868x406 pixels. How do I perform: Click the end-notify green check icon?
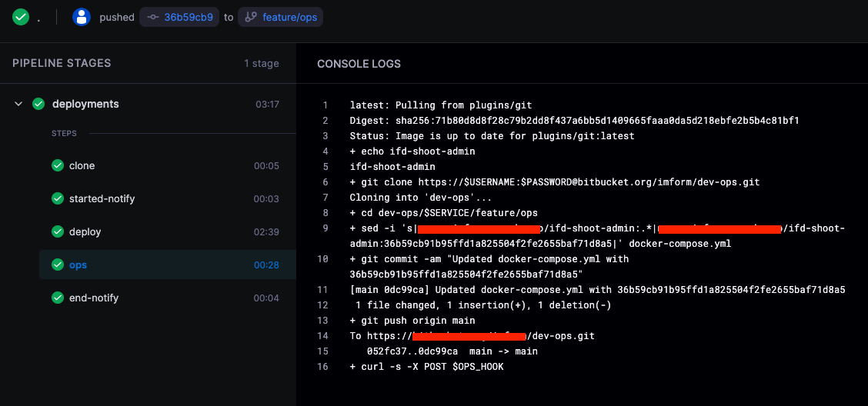point(57,298)
